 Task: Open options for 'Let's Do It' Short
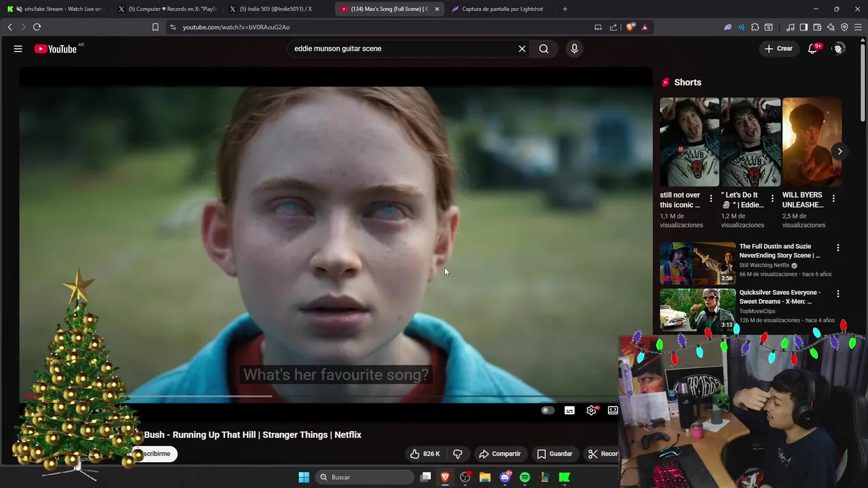coord(772,199)
